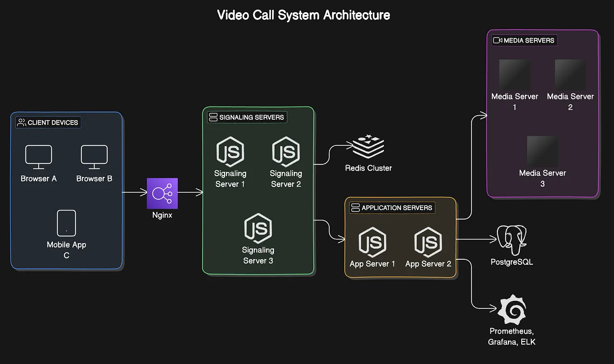Click the Prometheus, Grafana, ELK label
The width and height of the screenshot is (614, 364).
tap(512, 336)
